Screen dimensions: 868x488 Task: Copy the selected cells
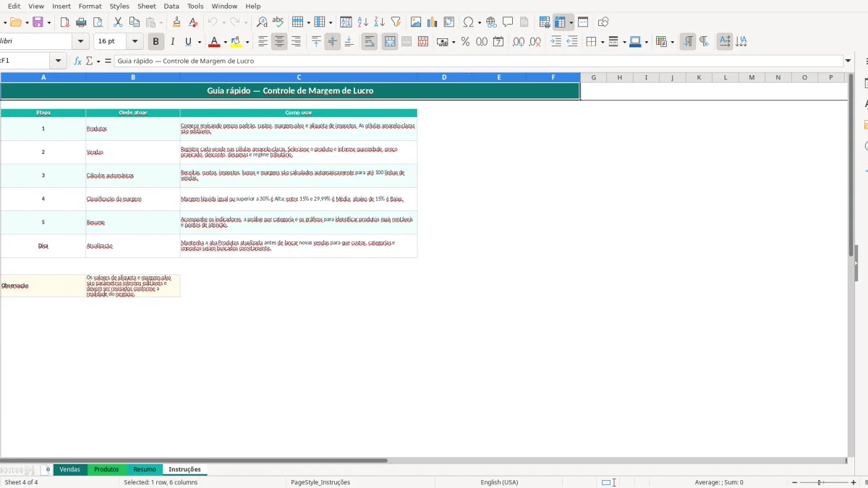click(x=134, y=22)
